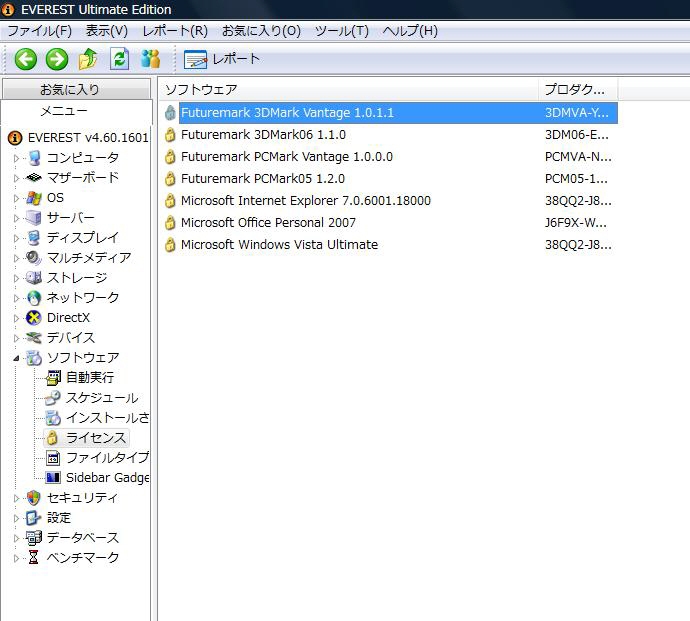Sort by the プロダク... column header
This screenshot has width=690, height=621.
578,89
